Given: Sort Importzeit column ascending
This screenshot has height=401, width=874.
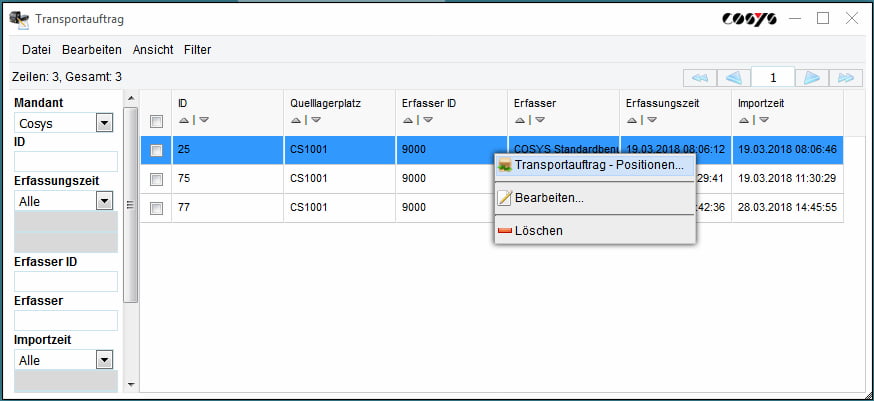Looking at the screenshot, I should (744, 119).
